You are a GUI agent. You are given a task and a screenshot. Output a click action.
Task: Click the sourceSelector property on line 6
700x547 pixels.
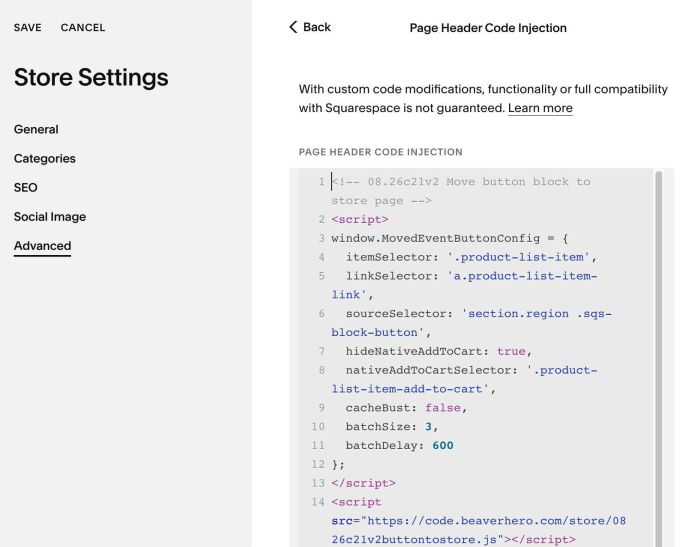[x=396, y=313]
